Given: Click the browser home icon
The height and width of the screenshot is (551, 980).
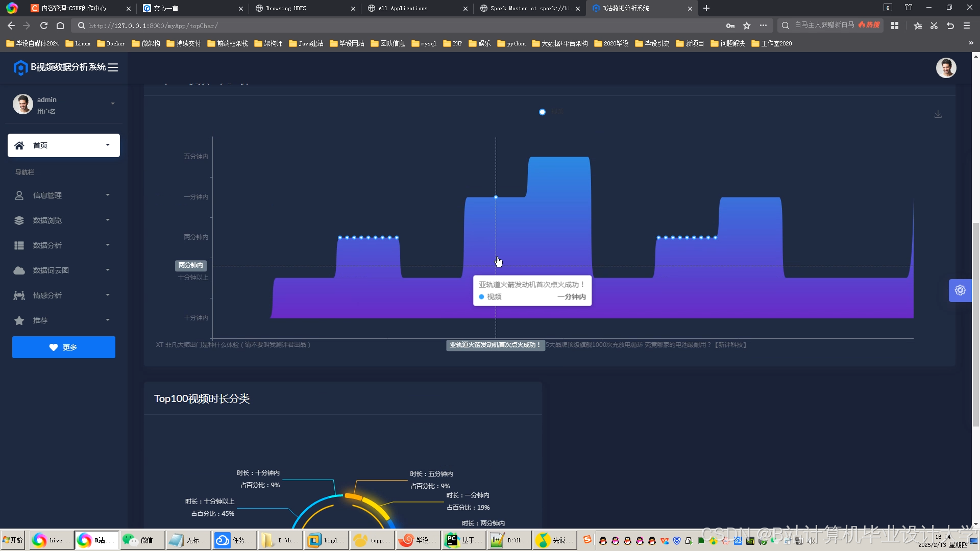Looking at the screenshot, I should coord(60,26).
